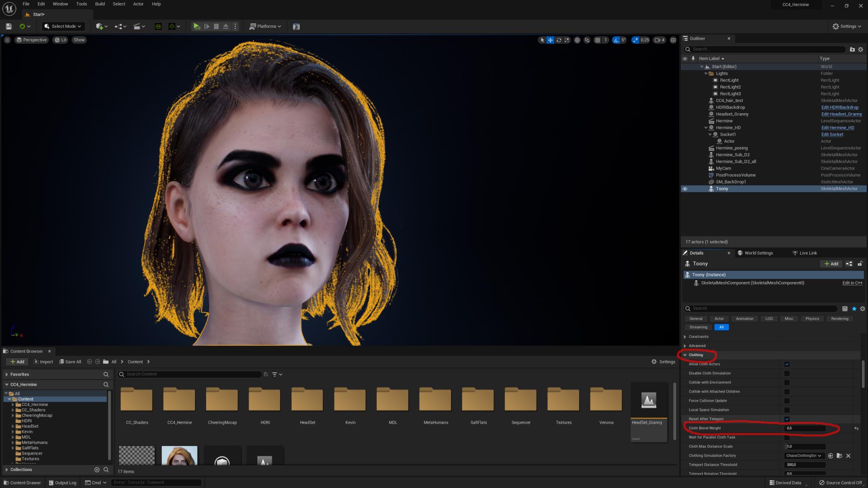868x488 pixels.
Task: Save the current level with the floppy disk icon
Action: tap(9, 26)
